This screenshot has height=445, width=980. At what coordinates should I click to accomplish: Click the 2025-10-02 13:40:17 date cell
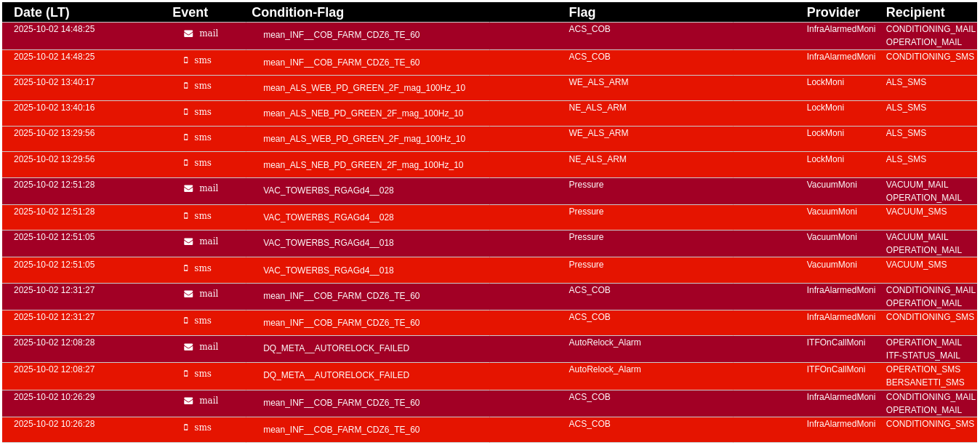54,82
